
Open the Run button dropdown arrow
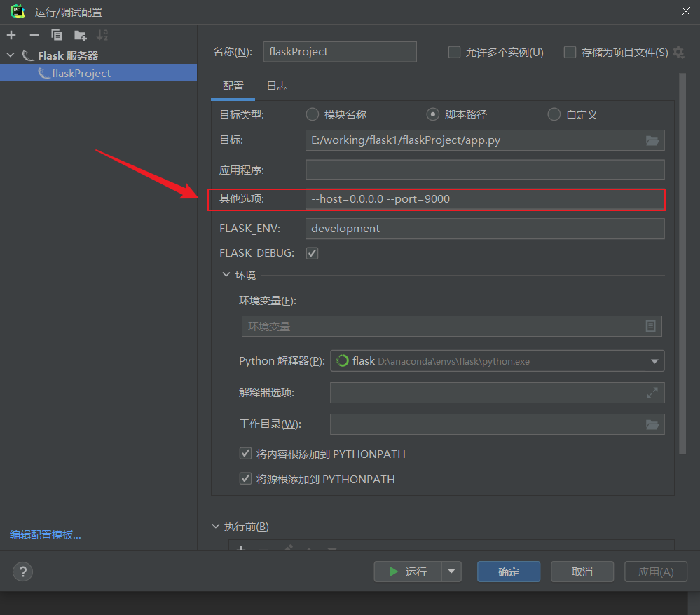tap(452, 572)
